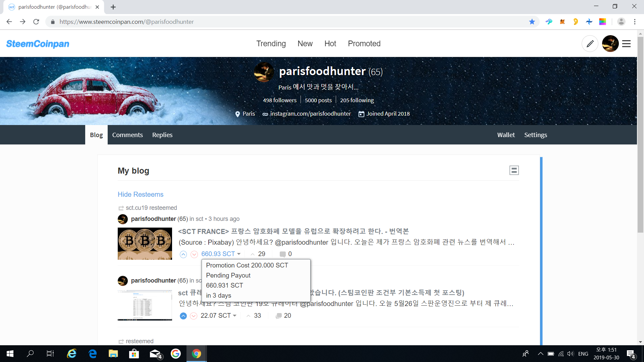Click the yellow extension icon in toolbar
This screenshot has width=644, height=362.
point(576,22)
